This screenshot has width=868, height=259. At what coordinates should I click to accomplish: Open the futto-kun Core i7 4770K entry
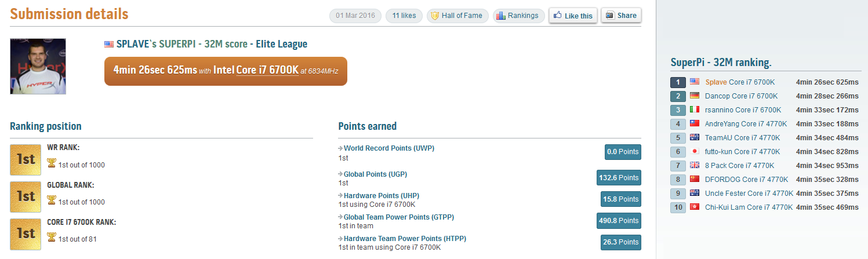[x=743, y=152]
